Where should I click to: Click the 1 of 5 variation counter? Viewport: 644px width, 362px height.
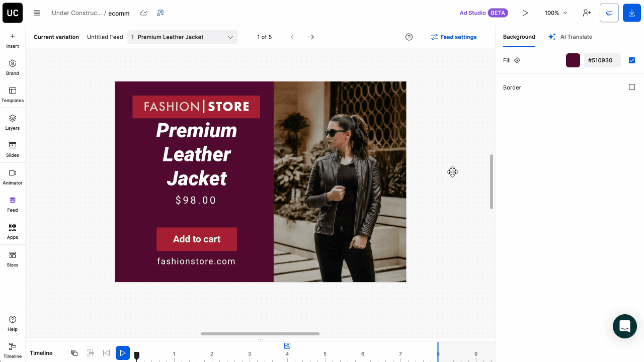(264, 37)
